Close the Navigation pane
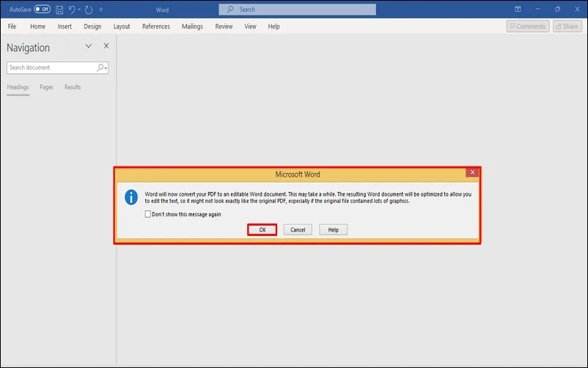588x368 pixels. (x=106, y=45)
